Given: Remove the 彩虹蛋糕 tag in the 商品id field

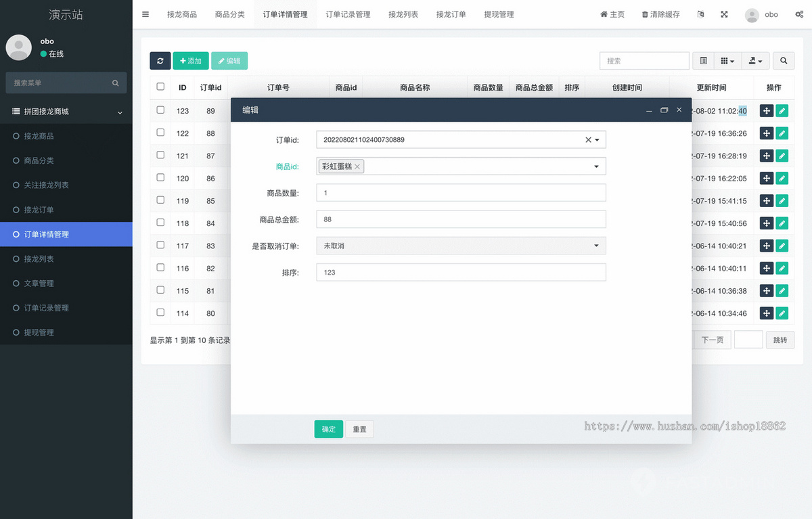Looking at the screenshot, I should tap(357, 166).
